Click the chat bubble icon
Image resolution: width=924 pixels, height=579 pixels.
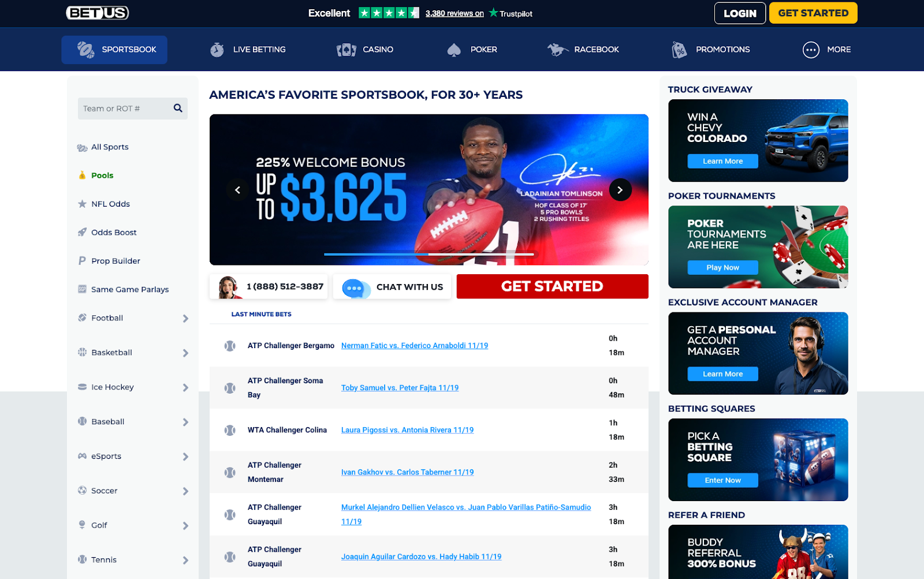click(x=356, y=288)
